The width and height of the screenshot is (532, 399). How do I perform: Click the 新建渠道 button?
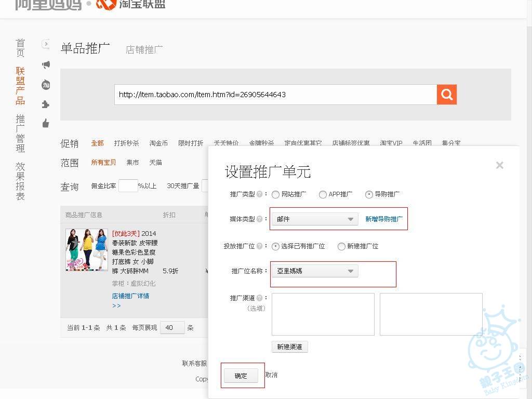[290, 347]
